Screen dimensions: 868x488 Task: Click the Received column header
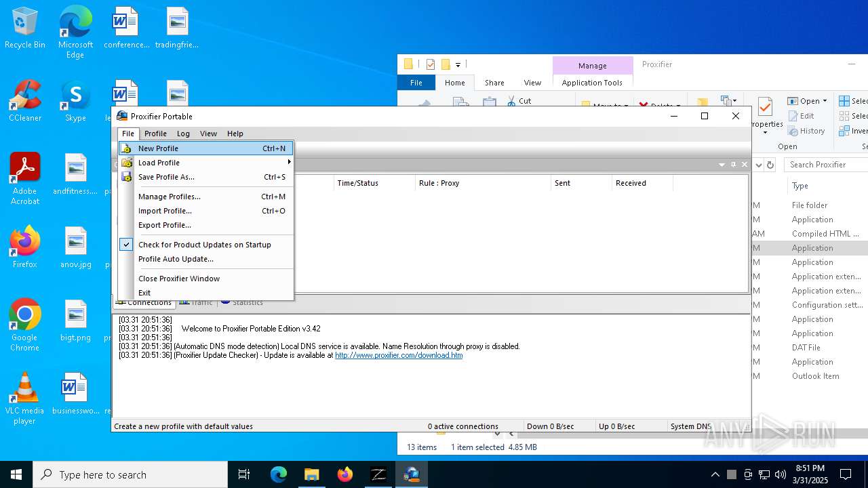[x=642, y=183]
